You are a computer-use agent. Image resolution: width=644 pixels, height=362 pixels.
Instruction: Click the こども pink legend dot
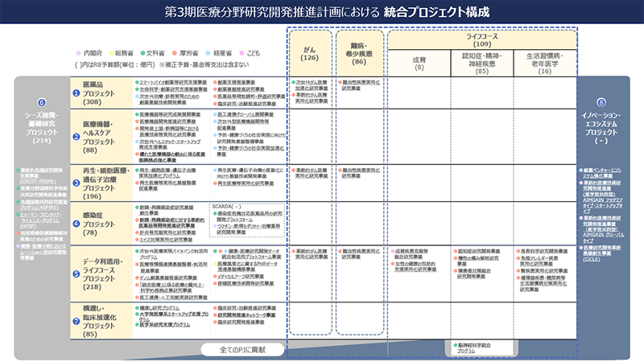242,53
